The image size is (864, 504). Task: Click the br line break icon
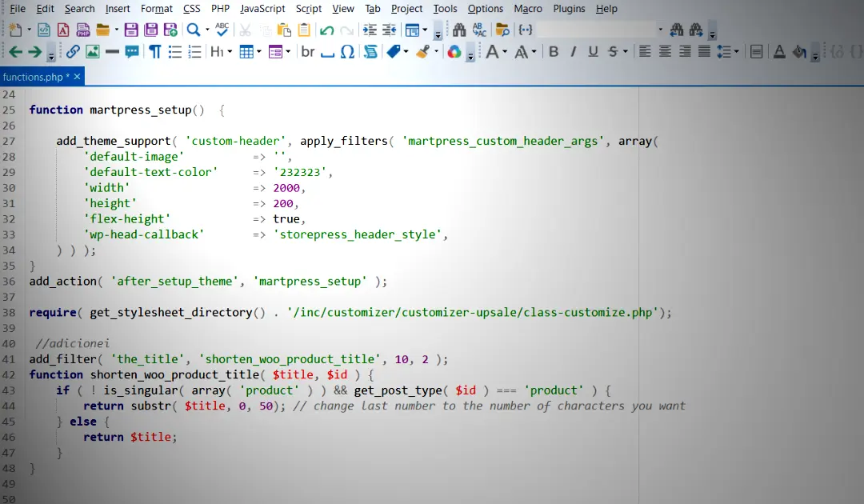click(308, 52)
